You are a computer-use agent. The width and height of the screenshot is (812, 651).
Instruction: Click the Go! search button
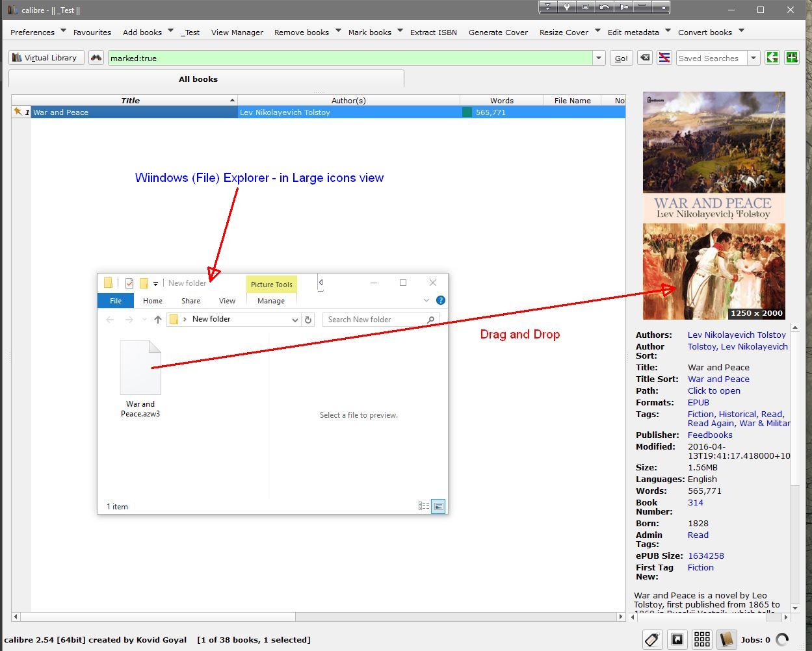pyautogui.click(x=621, y=58)
